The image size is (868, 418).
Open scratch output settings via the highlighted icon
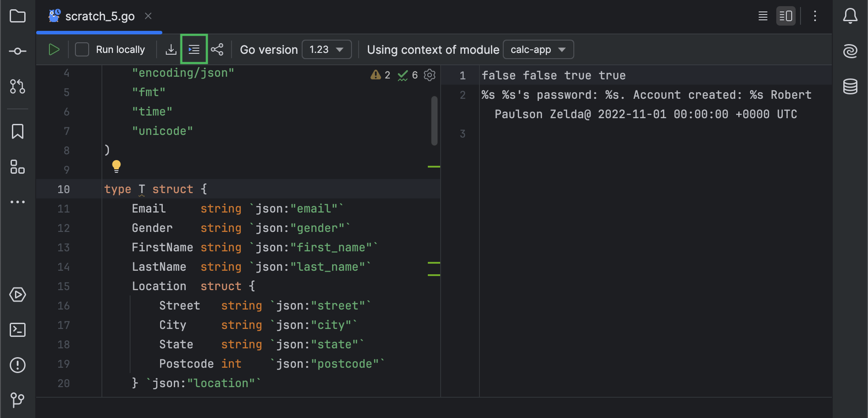coord(194,49)
